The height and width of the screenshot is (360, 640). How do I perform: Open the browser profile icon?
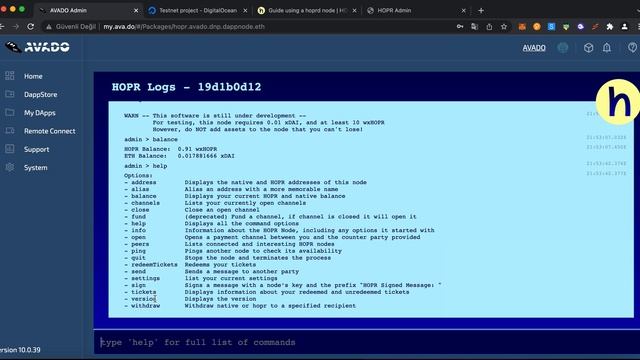point(624,27)
